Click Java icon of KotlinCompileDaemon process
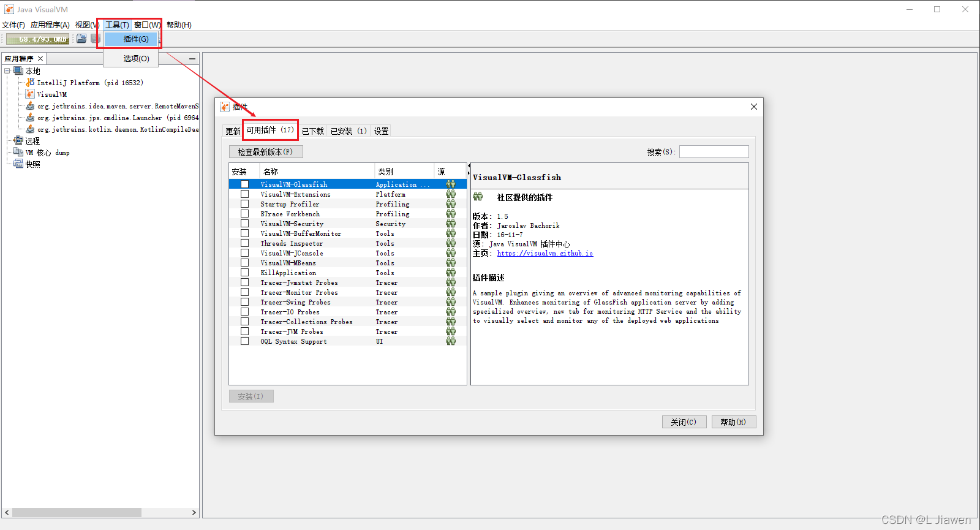The image size is (980, 530). coord(30,129)
